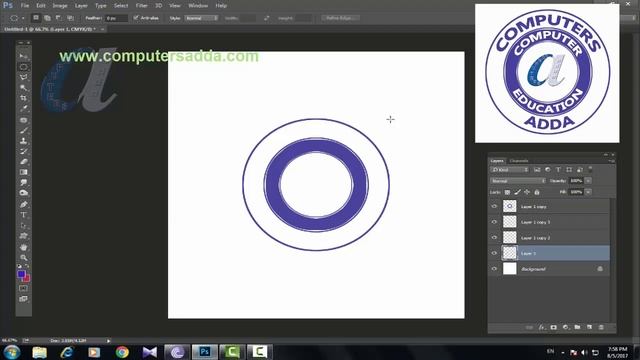Select the Quick Selection tool

click(23, 88)
